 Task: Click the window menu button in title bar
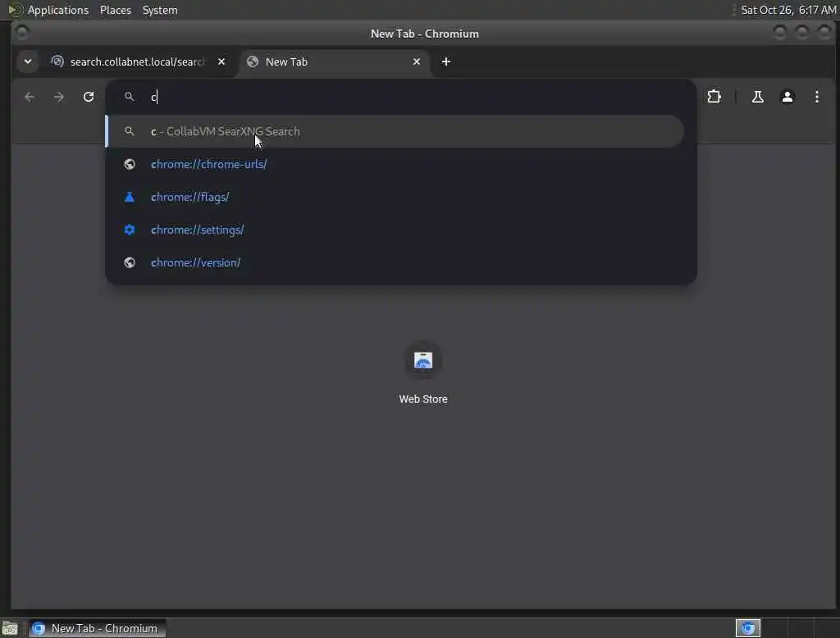(22, 33)
